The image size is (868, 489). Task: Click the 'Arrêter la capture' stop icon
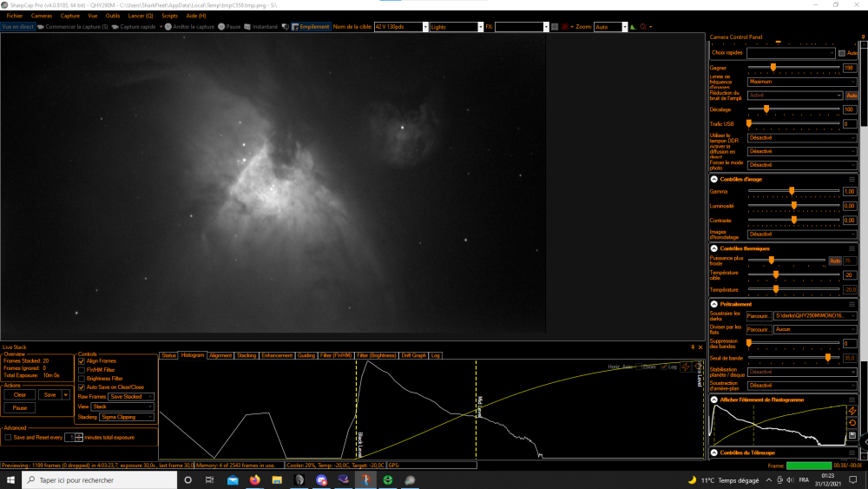tap(168, 27)
